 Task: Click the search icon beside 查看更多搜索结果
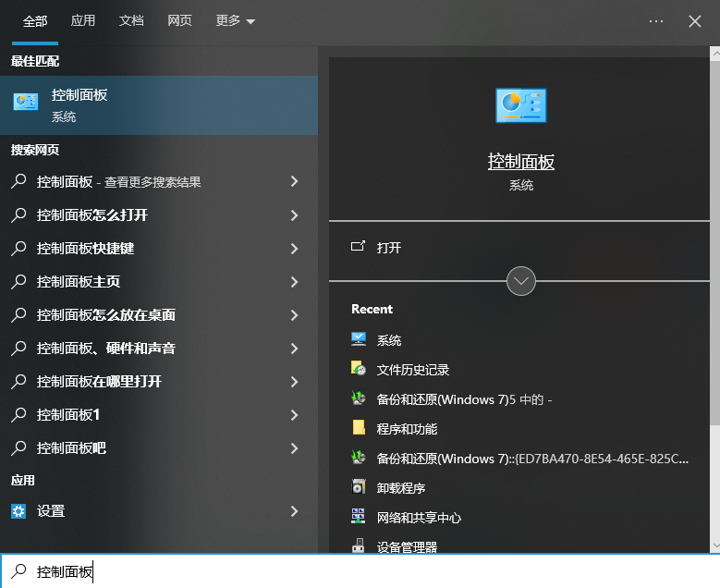[x=18, y=181]
